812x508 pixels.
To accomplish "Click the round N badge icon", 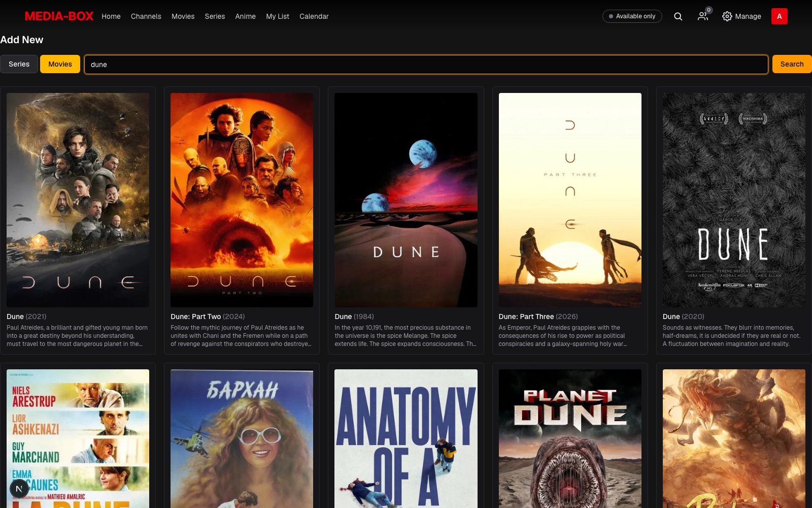I will 19,489.
